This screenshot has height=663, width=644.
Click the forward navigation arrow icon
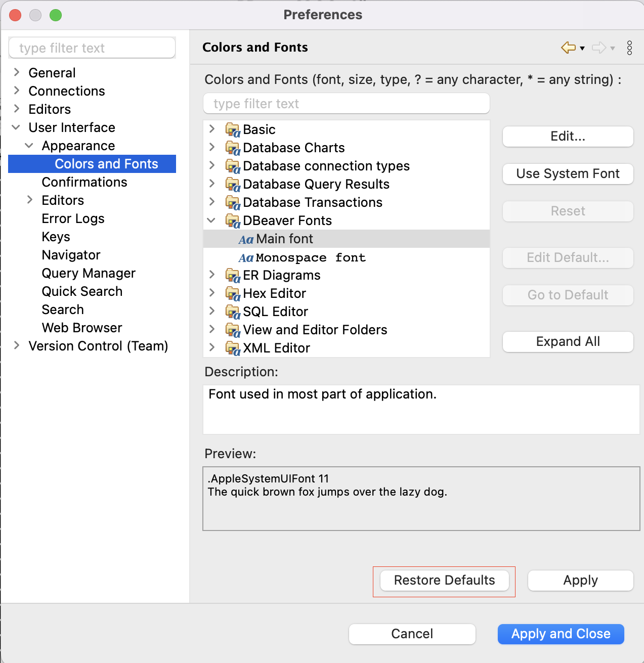click(x=599, y=48)
